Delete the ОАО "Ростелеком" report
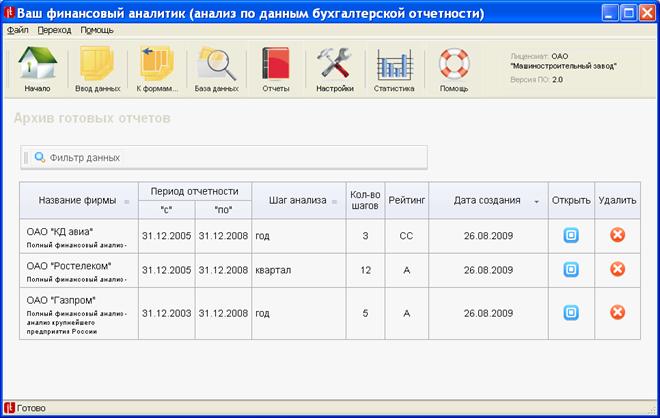Viewport: 660px width, 418px height. 617,270
